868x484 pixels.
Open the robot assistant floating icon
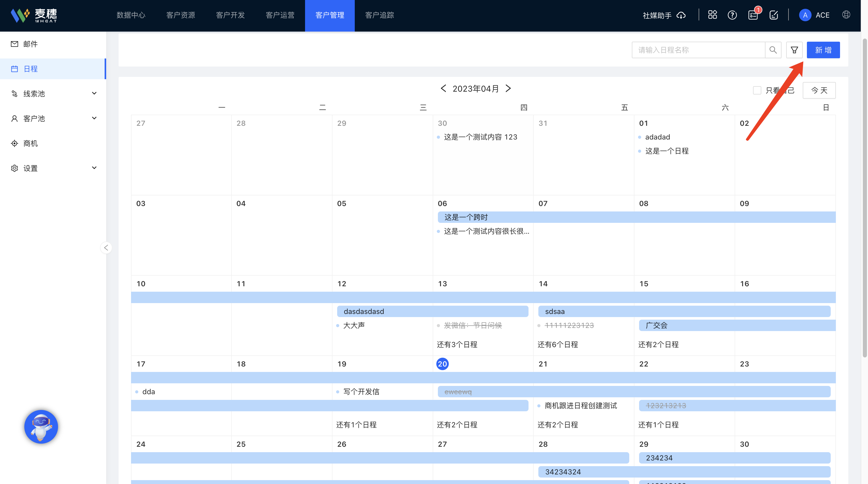click(x=41, y=426)
